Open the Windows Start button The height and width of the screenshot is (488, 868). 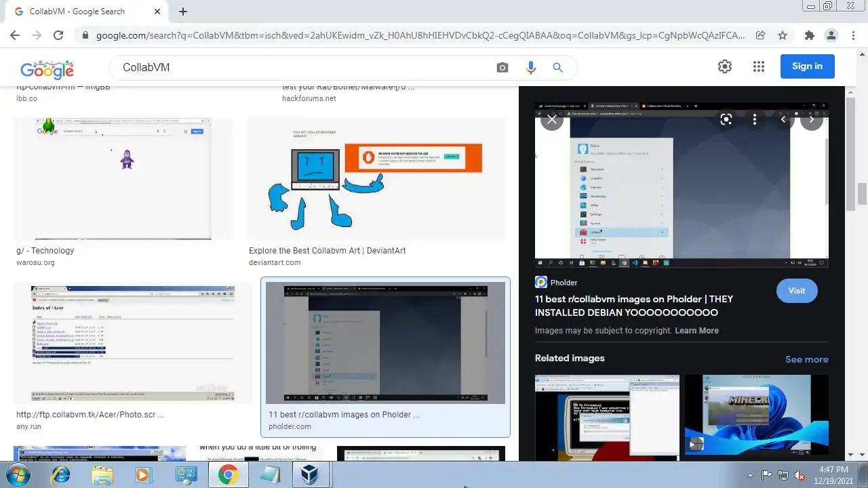coord(17,475)
